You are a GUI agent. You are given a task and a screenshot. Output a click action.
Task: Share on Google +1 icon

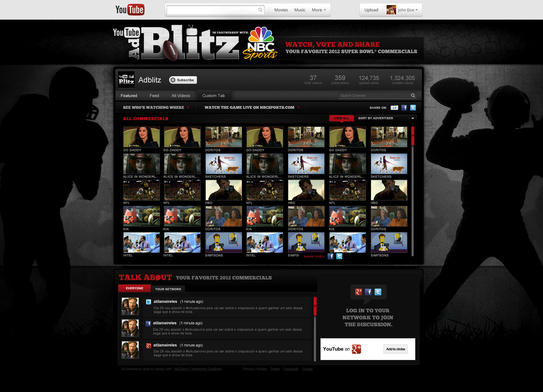[x=394, y=108]
